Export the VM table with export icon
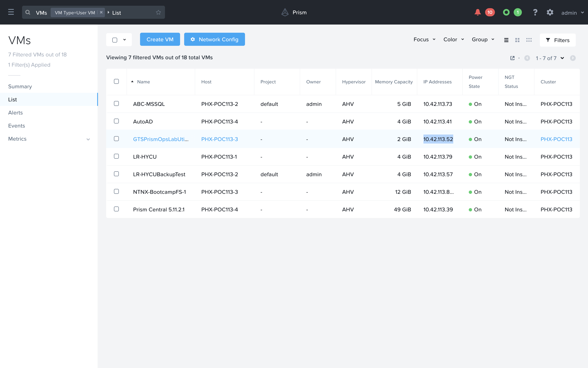The width and height of the screenshot is (588, 368). (x=512, y=58)
